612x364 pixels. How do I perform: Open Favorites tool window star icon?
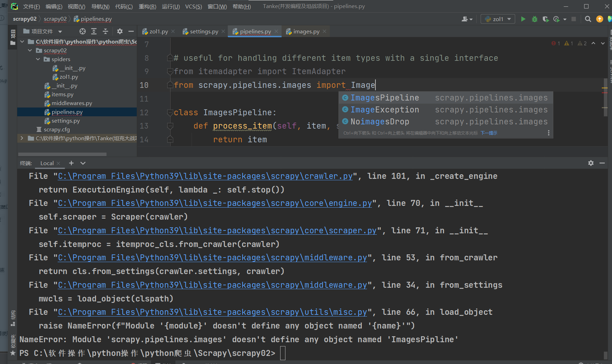[x=13, y=353]
